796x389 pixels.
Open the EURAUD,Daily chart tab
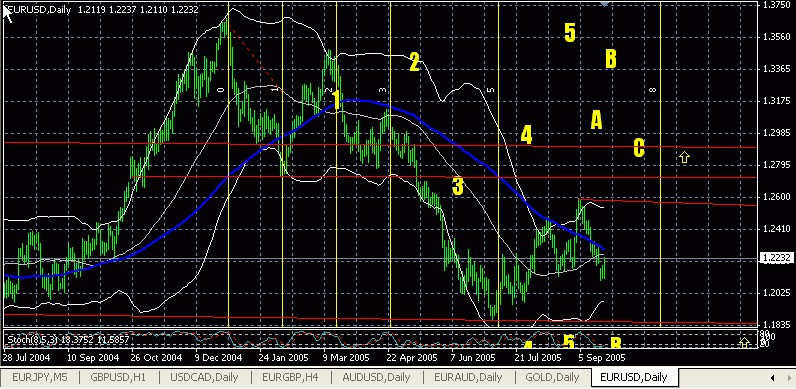pyautogui.click(x=468, y=377)
